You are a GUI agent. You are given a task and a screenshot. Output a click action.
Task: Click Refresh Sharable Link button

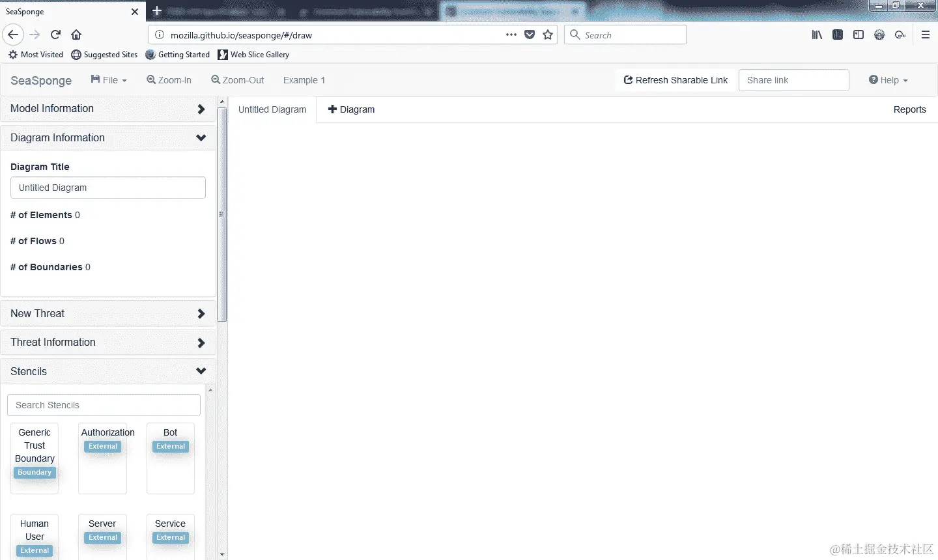(x=675, y=80)
